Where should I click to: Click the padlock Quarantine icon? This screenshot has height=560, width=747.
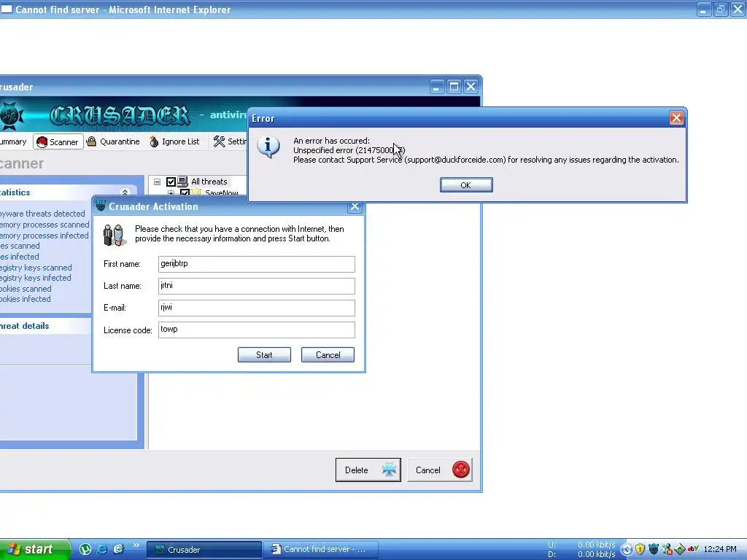click(91, 141)
